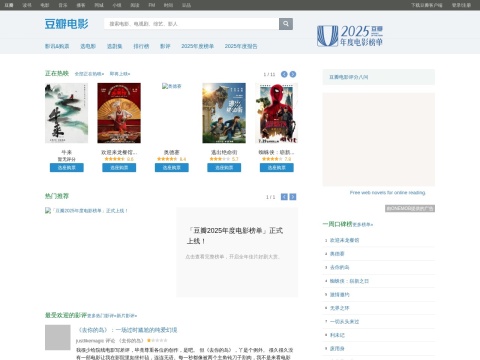Image resolution: width=480 pixels, height=360 pixels.
Task: Click 登录/注册 link
Action: click(x=461, y=5)
